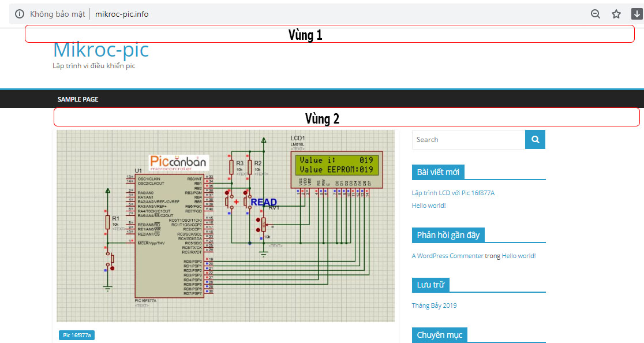Open "Lập trình LCD với Pic 16f877A" post
The height and width of the screenshot is (343, 644).
coord(453,193)
